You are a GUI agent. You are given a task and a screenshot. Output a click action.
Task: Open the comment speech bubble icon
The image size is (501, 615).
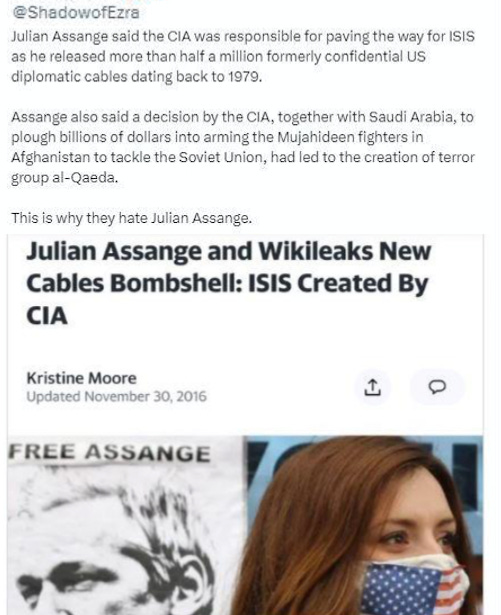click(x=437, y=387)
